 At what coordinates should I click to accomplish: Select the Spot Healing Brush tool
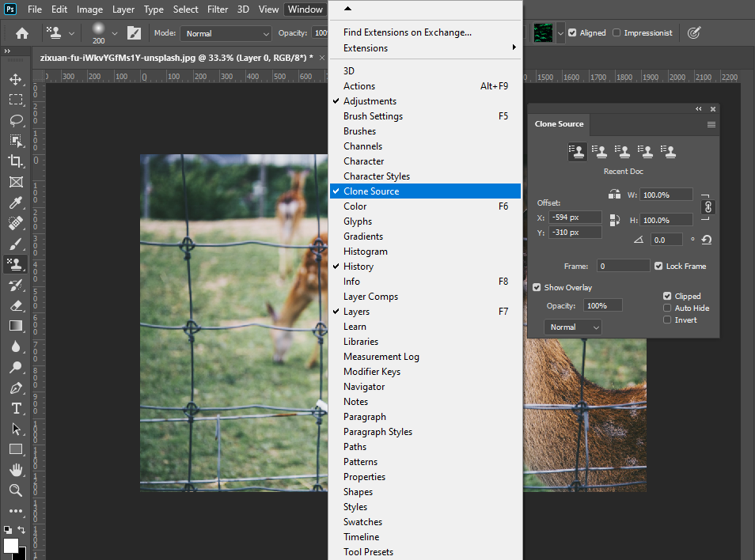click(16, 223)
